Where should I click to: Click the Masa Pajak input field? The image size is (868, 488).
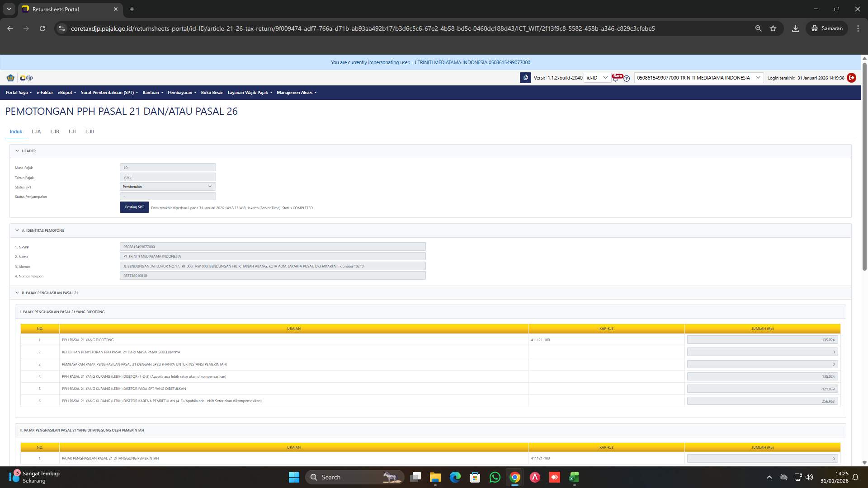click(167, 167)
